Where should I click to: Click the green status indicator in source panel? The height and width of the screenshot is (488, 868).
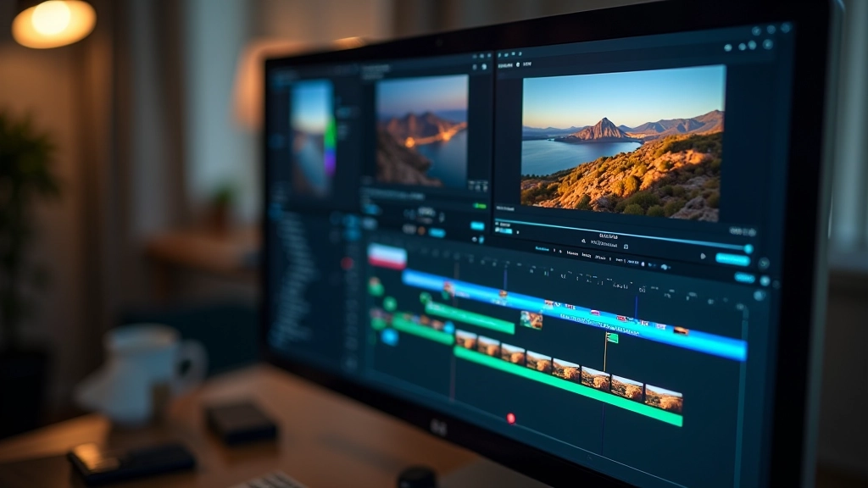[x=480, y=206]
